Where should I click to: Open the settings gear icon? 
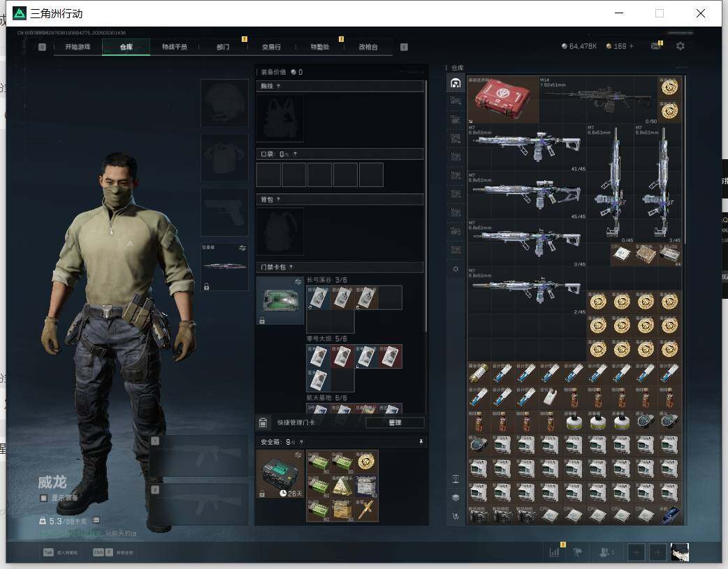680,46
